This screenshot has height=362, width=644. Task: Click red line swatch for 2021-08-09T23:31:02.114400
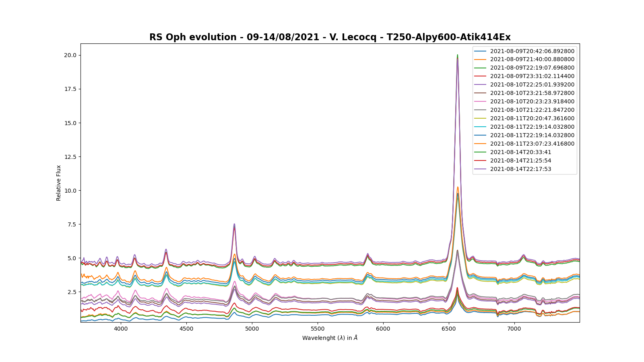480,76
